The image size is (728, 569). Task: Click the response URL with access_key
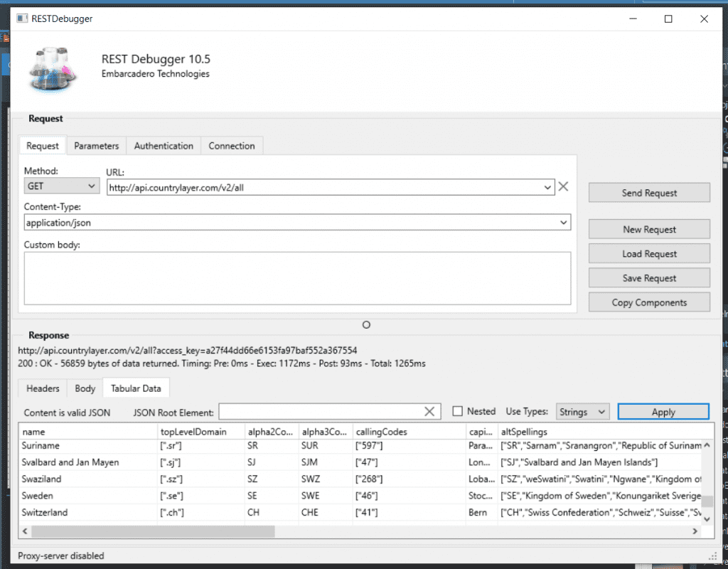click(188, 350)
